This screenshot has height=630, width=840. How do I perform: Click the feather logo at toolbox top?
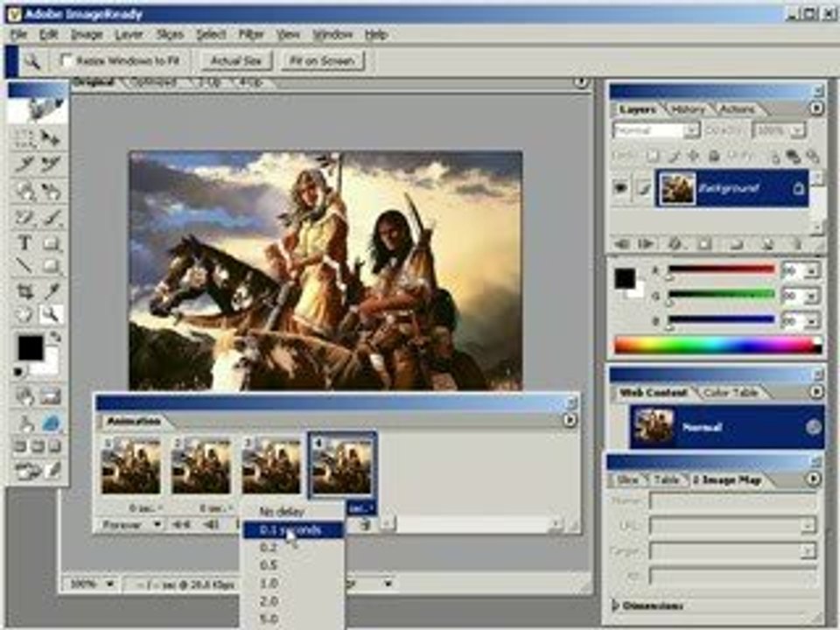pyautogui.click(x=38, y=108)
